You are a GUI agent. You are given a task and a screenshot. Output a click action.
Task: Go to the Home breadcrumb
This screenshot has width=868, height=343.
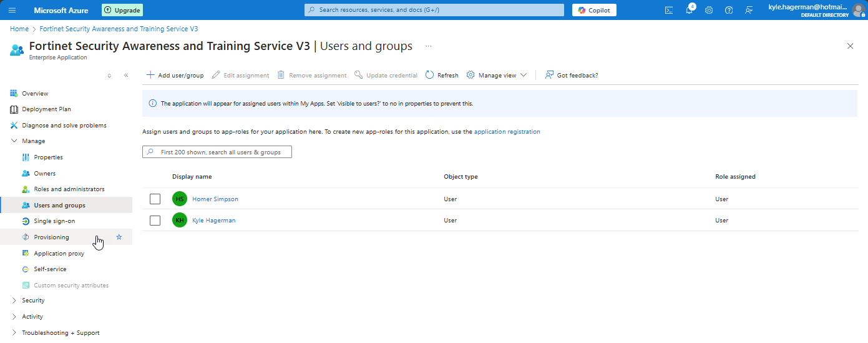[x=19, y=29]
